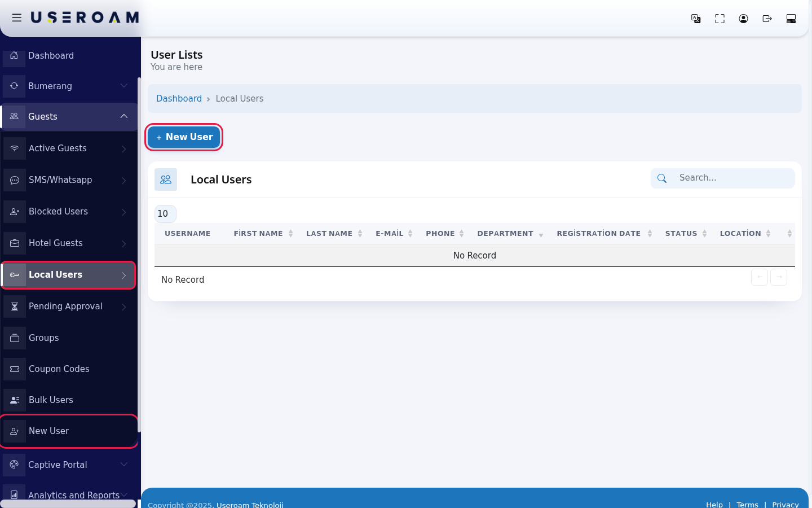Click the sidebar vertical scrollbar

(x=139, y=254)
